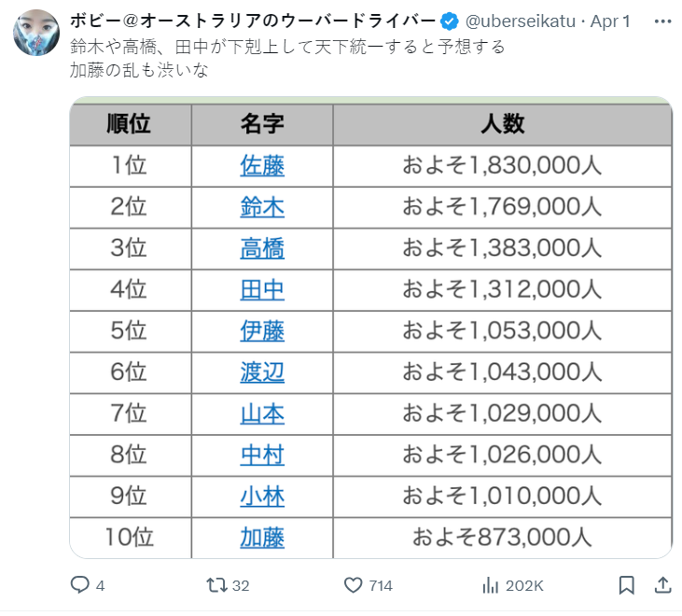The height and width of the screenshot is (616, 682).
Task: Select the 渡辺 link in rank 6
Action: 262,372
